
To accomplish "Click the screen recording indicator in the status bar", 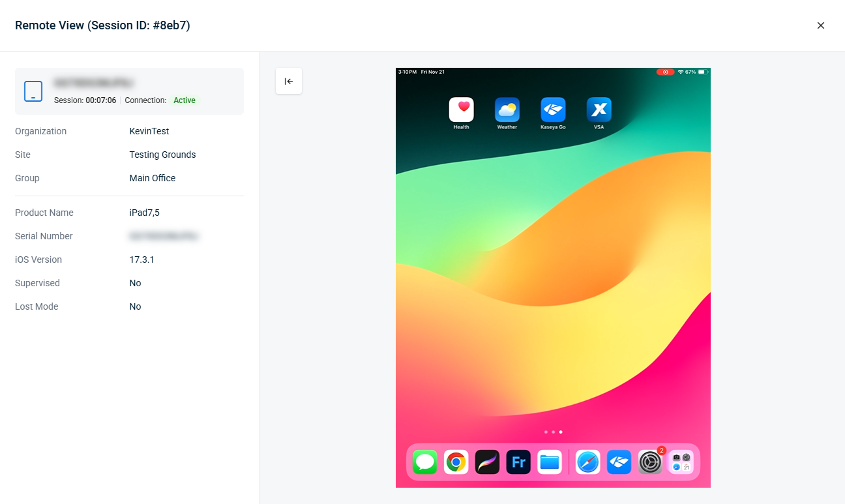I will (x=665, y=72).
